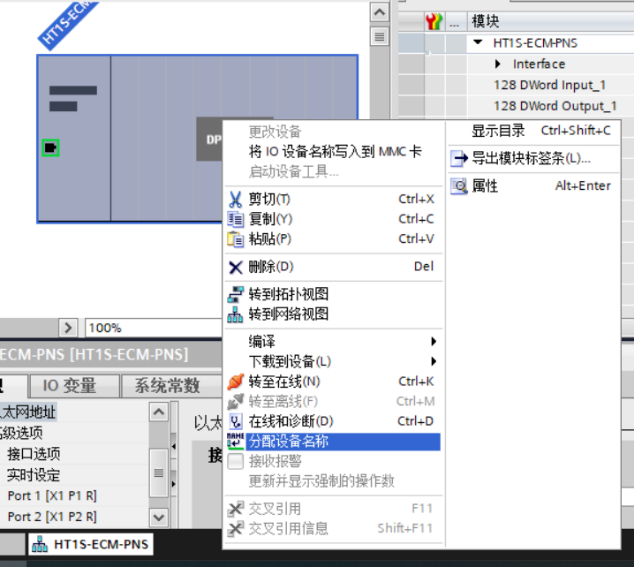Click the properties tree scrollbar thumb
The image size is (634, 567).
158,473
